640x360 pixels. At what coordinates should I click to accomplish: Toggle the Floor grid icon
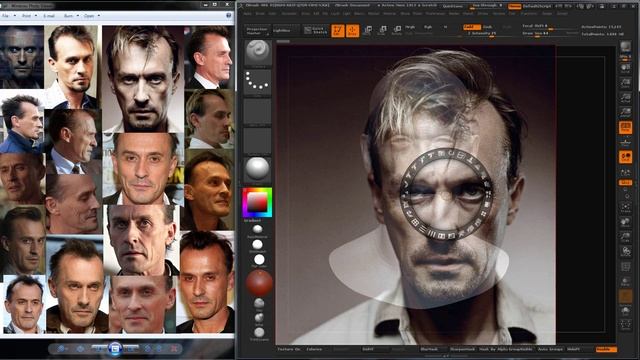pos(625,142)
